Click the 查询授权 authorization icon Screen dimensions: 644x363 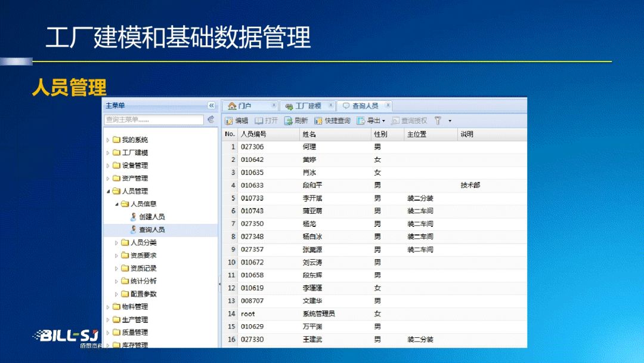395,121
